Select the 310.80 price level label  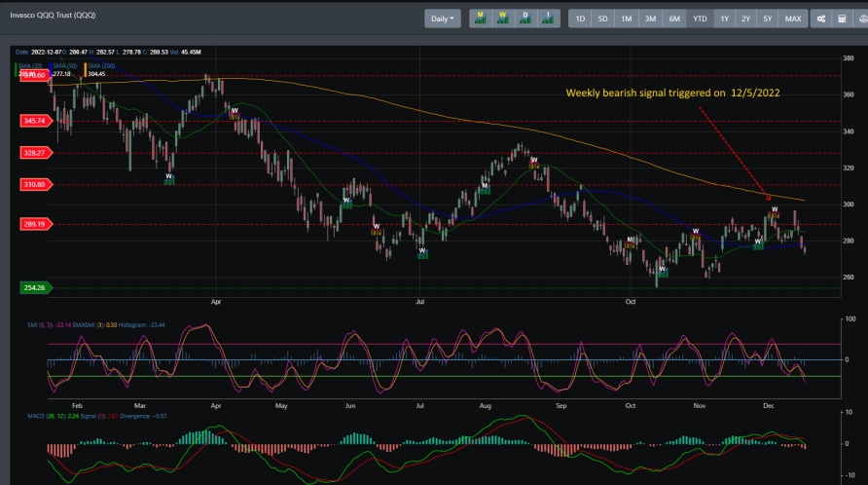35,185
